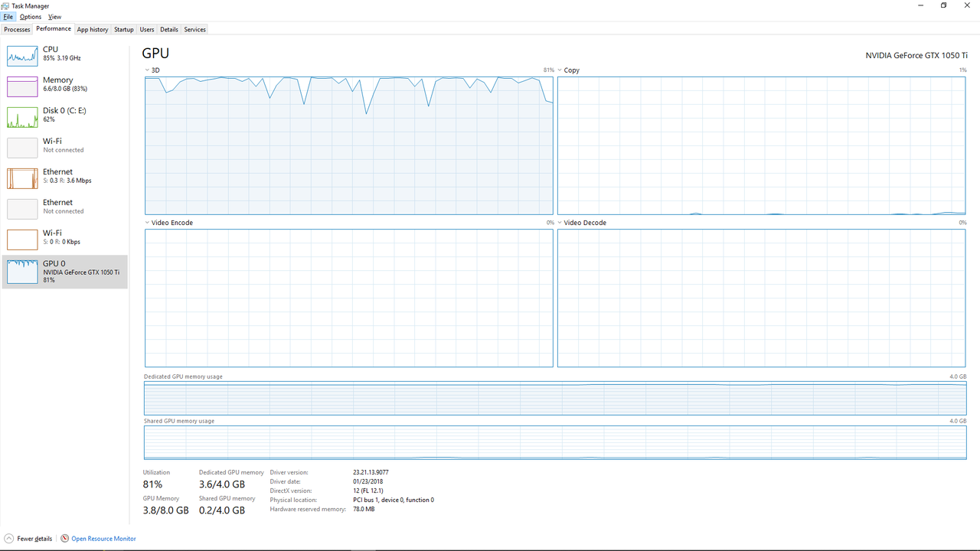
Task: Switch to the Users tab
Action: (x=147, y=30)
